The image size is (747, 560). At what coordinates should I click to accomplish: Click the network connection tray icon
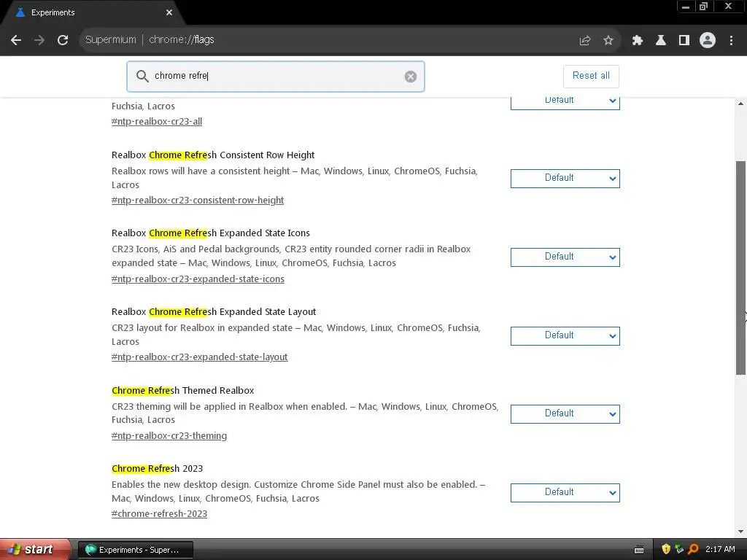(679, 550)
